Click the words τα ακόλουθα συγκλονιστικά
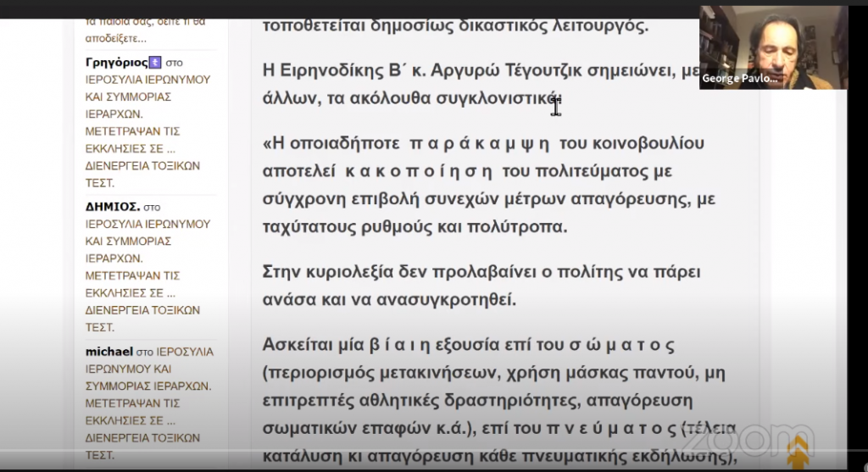This screenshot has height=472, width=868. coord(444,98)
